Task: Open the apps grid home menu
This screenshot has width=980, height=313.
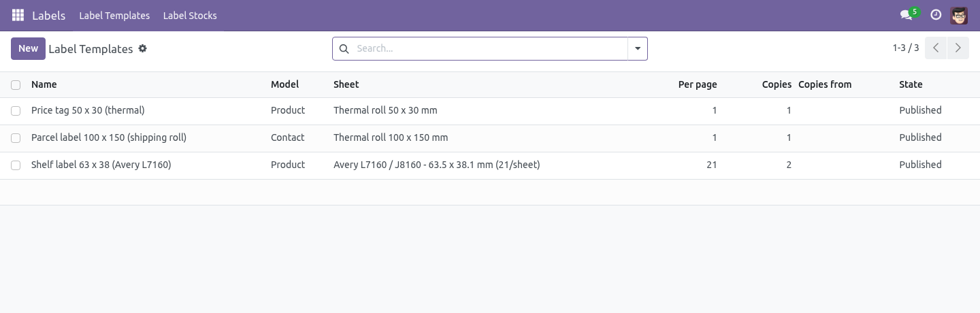Action: click(18, 15)
